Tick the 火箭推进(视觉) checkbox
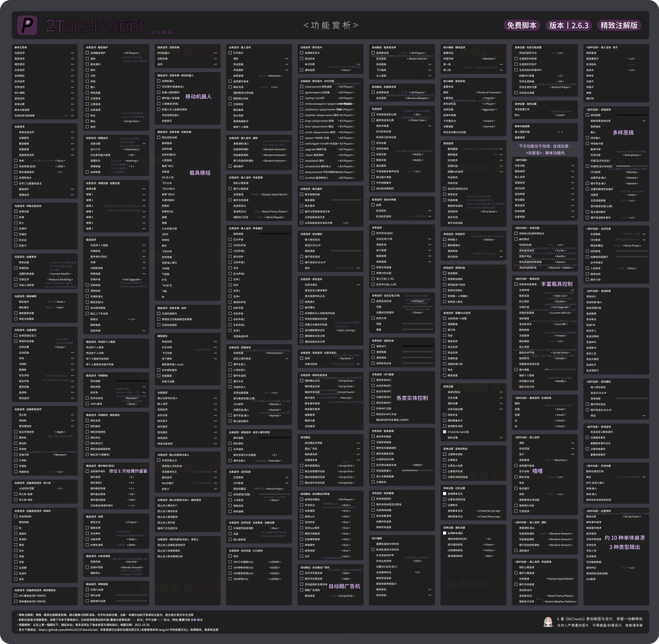Viewport: 659px width, 644px height. [159, 104]
